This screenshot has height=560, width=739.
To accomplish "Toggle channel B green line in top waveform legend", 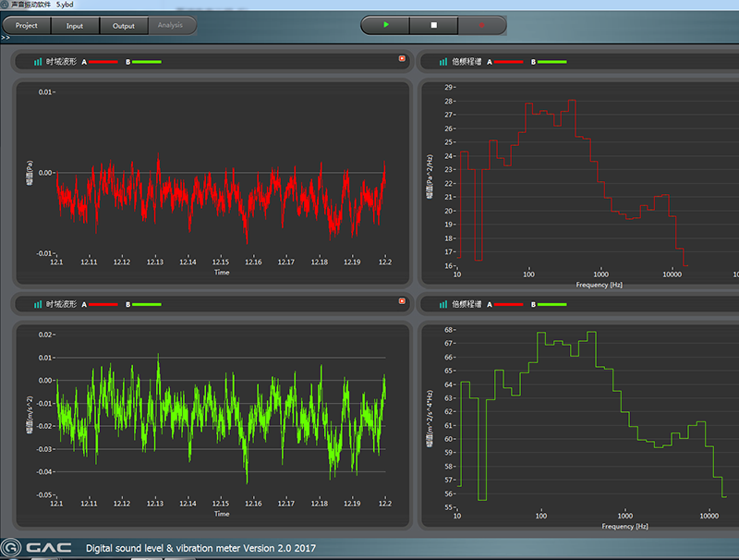I will coord(147,62).
